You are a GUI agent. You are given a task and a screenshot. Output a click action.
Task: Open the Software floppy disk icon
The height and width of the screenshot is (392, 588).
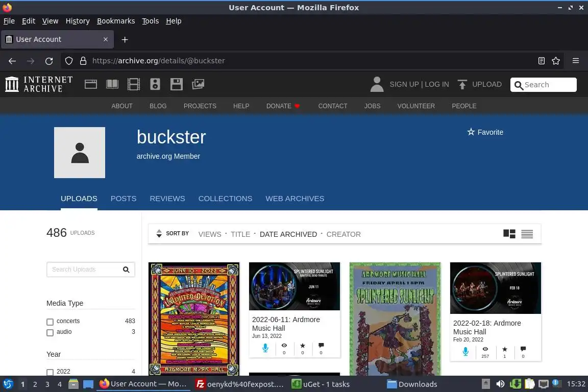pos(176,84)
